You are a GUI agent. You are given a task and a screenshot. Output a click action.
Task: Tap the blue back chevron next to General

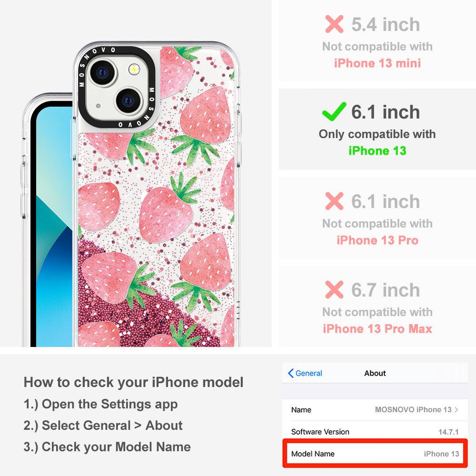(290, 373)
